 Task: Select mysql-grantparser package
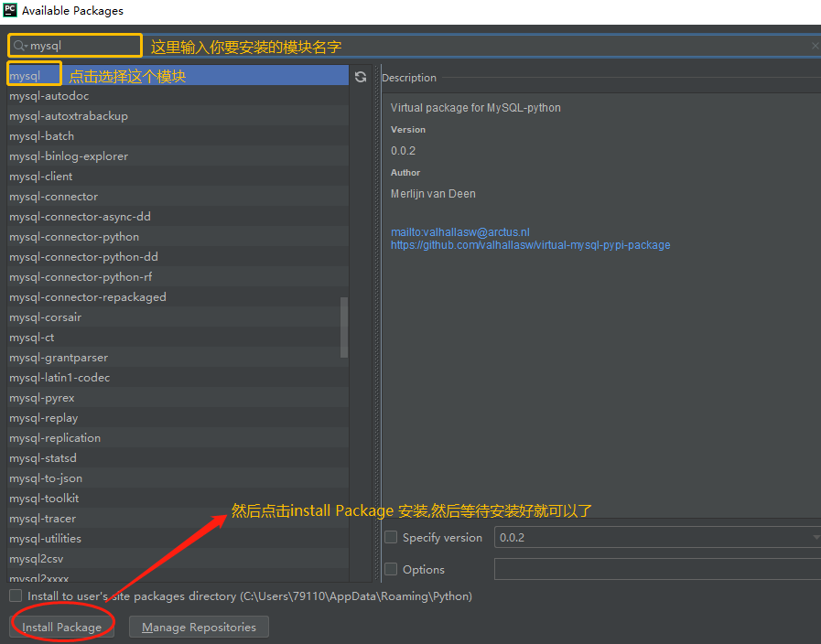tap(178, 358)
